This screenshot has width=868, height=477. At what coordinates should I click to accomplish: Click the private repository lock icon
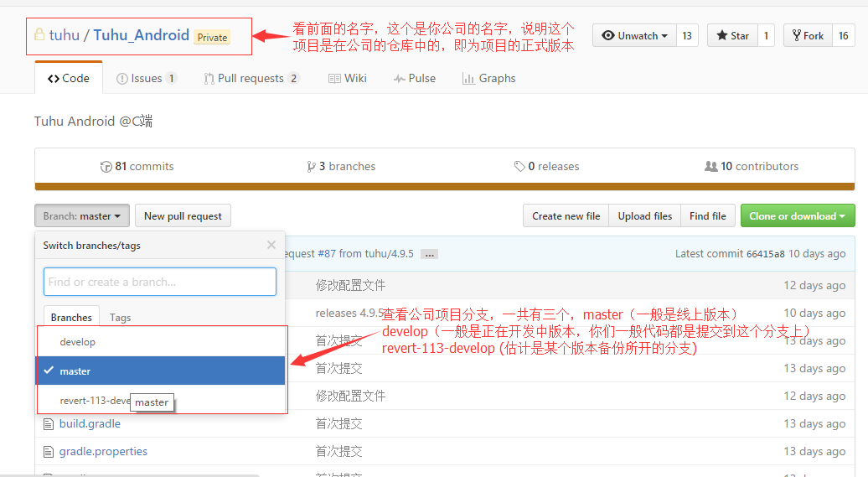pyautogui.click(x=39, y=34)
